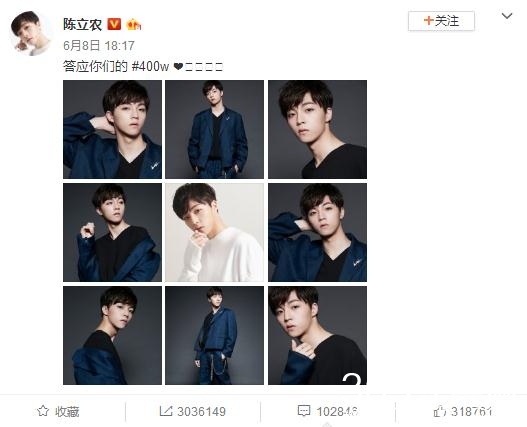Click the orange verified V badge

click(x=114, y=24)
